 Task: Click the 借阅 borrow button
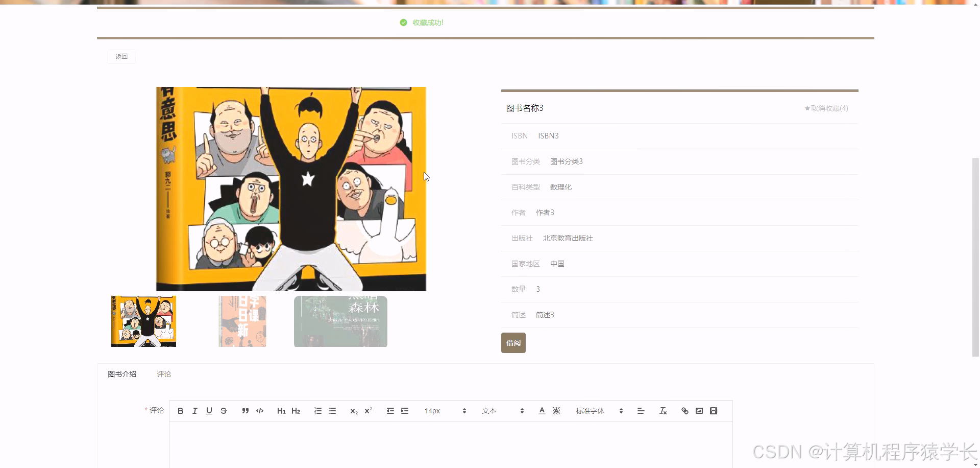(513, 343)
